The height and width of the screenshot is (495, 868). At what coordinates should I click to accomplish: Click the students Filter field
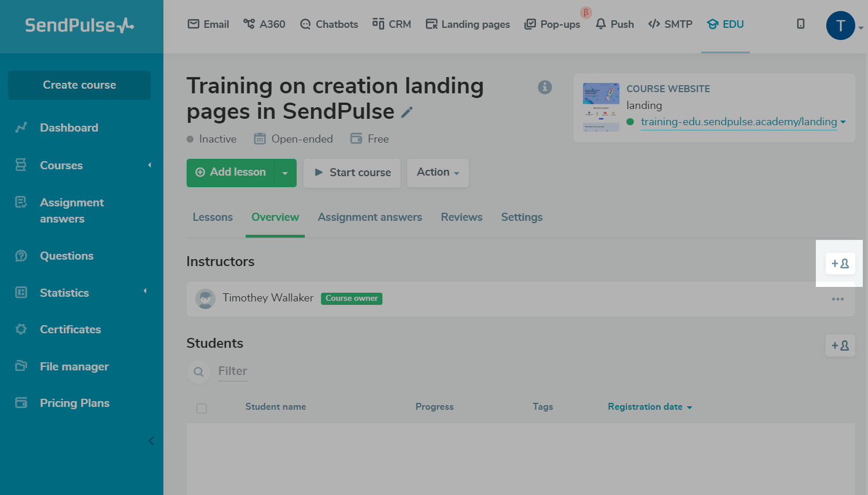233,371
